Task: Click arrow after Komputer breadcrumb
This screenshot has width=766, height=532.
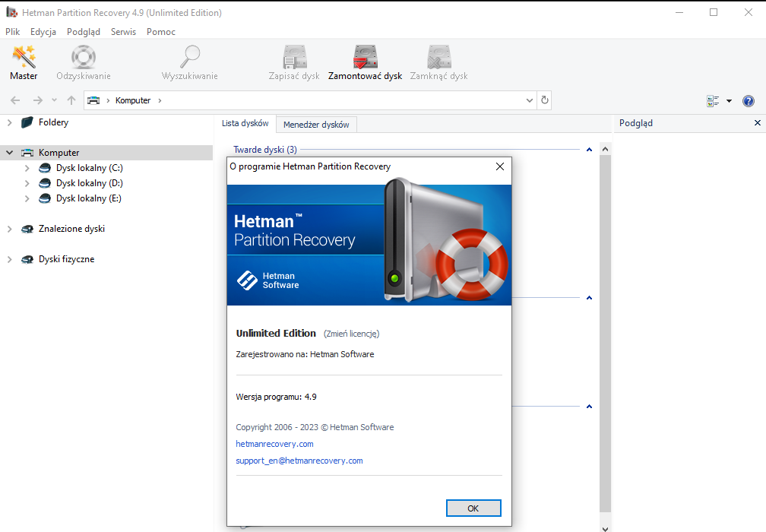Action: (160, 100)
